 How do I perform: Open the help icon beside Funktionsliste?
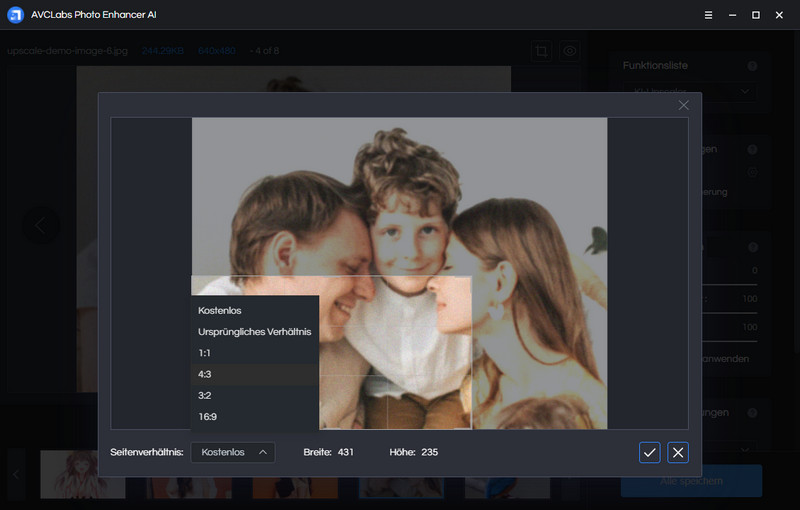[x=752, y=66]
